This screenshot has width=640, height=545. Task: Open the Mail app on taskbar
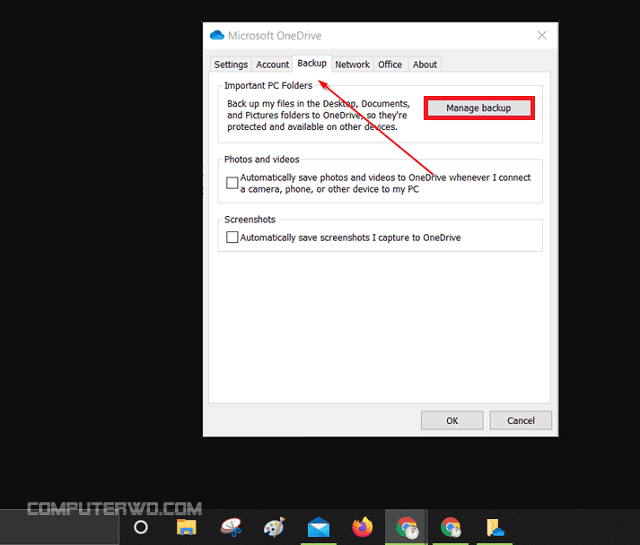click(x=318, y=527)
